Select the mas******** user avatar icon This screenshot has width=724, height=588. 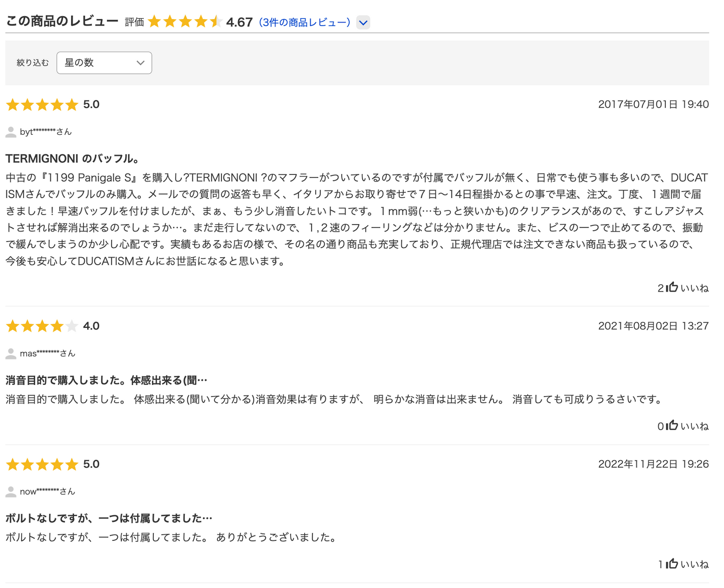(x=11, y=354)
